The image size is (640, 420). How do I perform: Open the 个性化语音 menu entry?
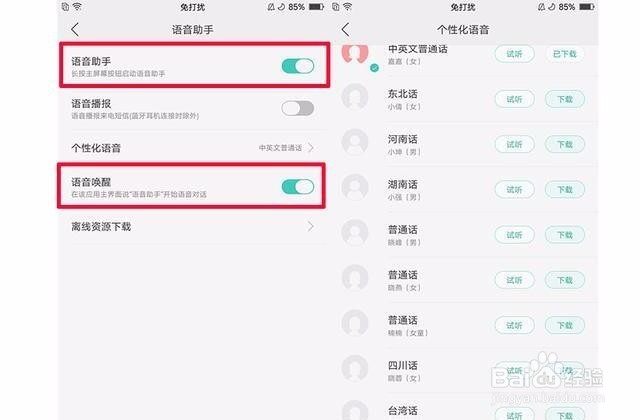(193, 148)
